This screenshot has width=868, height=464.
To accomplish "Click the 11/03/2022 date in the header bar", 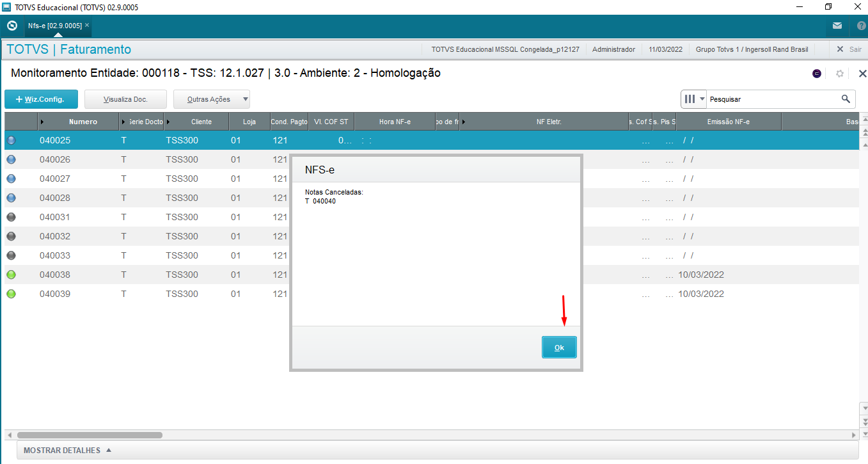I will tap(666, 49).
